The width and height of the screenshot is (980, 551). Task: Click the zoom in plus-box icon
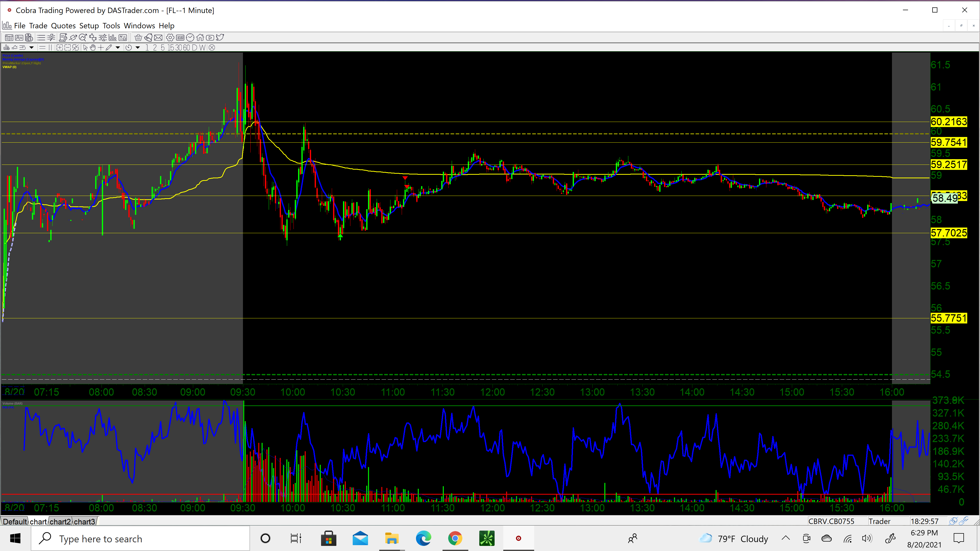pos(60,47)
